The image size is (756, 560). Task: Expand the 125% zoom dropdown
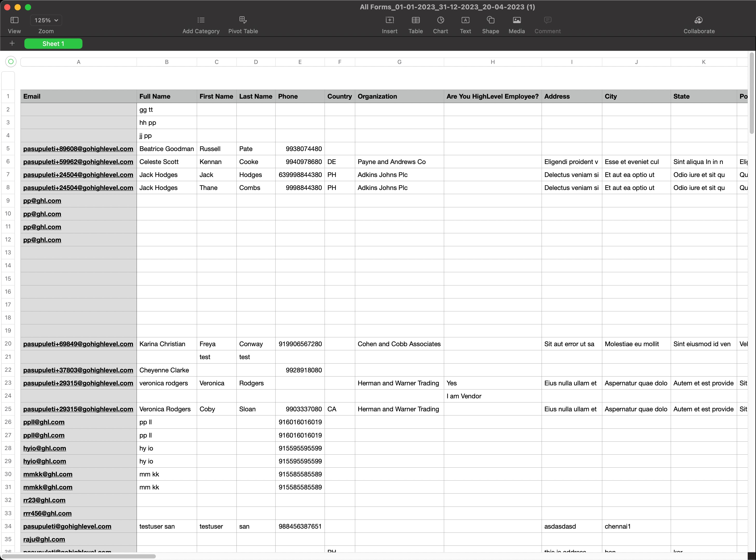tap(46, 20)
